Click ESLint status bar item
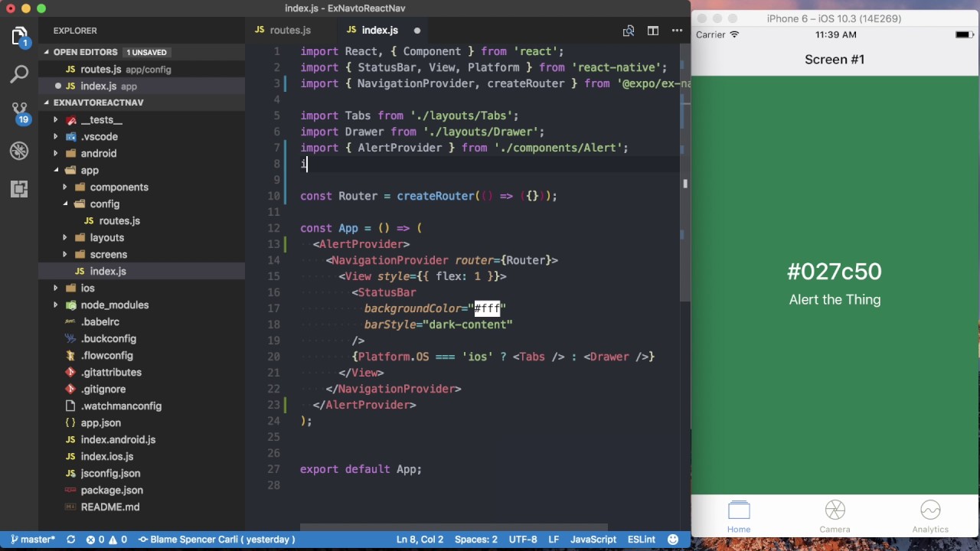Viewport: 980px width, 551px height. tap(642, 540)
